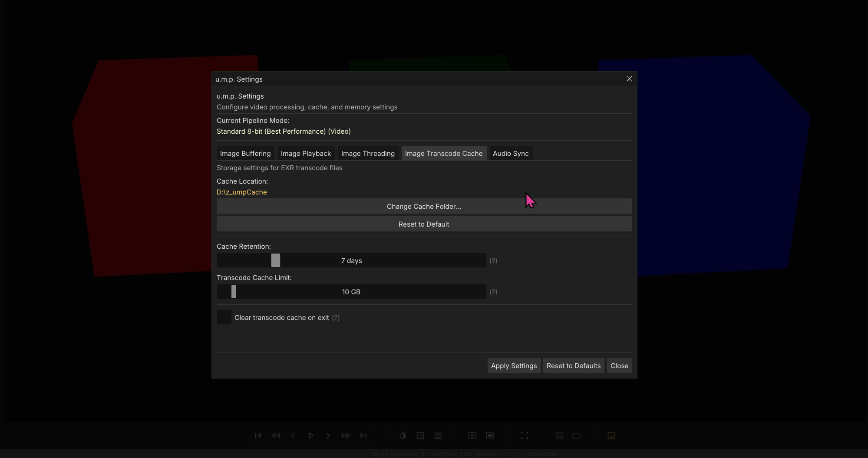Click the Transcode Cache Limit slider handle
This screenshot has height=458, width=868.
click(x=234, y=292)
